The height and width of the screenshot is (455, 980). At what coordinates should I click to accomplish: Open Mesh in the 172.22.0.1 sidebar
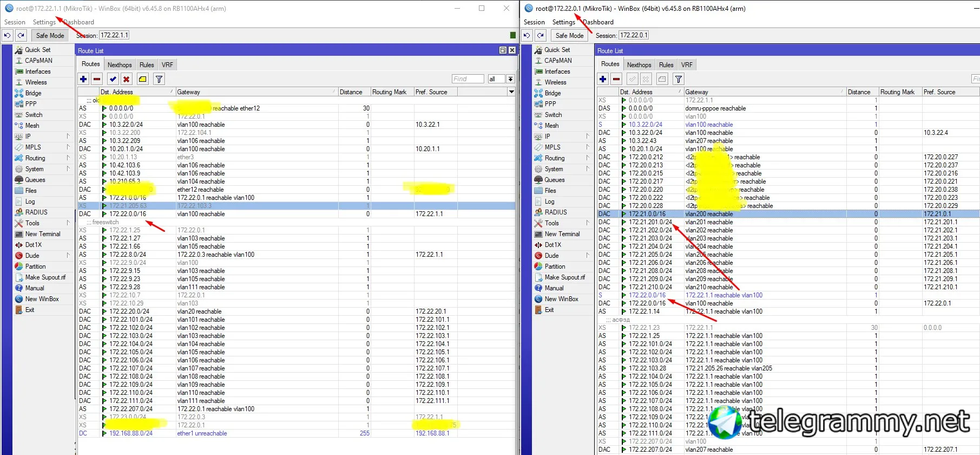[x=551, y=126]
